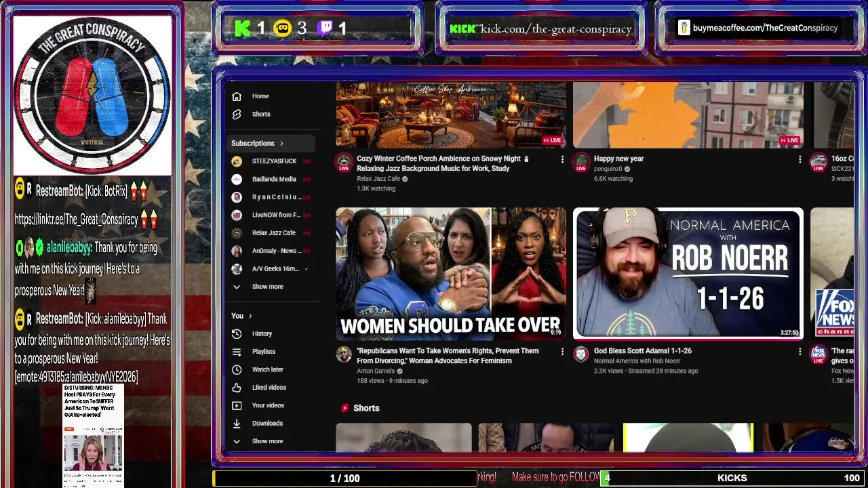Click An0maly News channel avatar
The image size is (868, 488).
pyautogui.click(x=237, y=251)
